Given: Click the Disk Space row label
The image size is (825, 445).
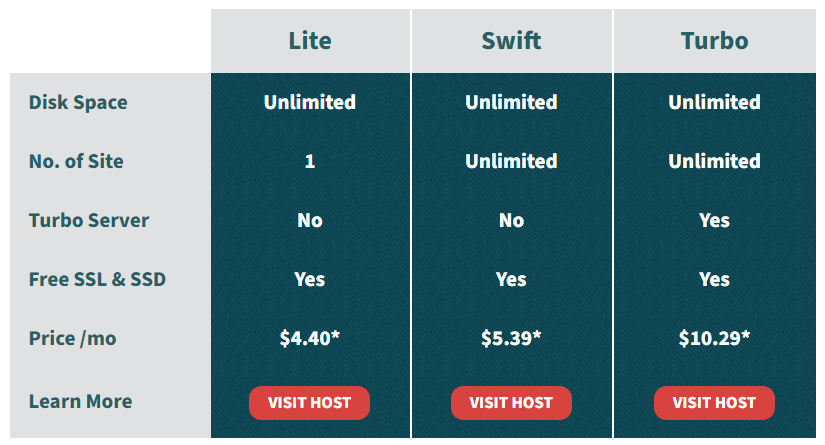Looking at the screenshot, I should click(78, 102).
